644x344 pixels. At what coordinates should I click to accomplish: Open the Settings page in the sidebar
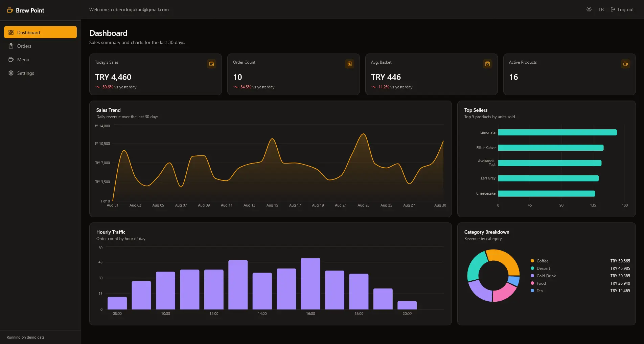pyautogui.click(x=40, y=73)
